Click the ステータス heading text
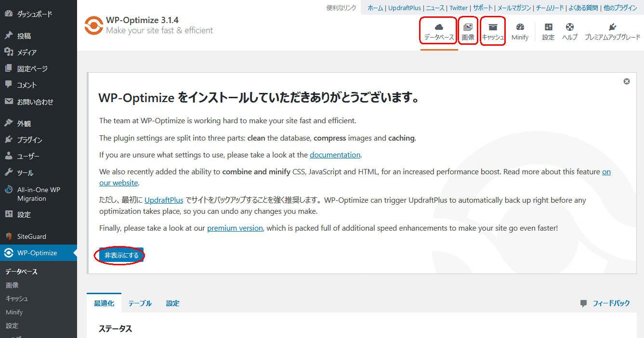Viewport: 644px width, 338px height. pos(115,329)
